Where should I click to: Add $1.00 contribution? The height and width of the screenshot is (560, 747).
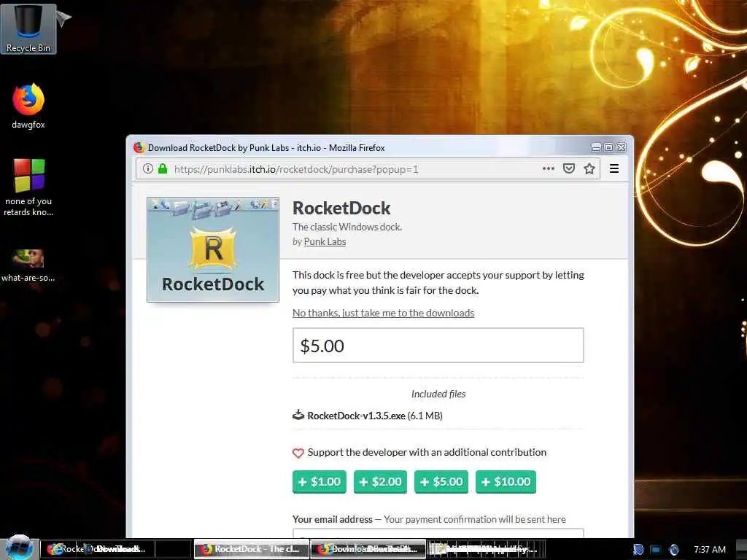(x=320, y=482)
